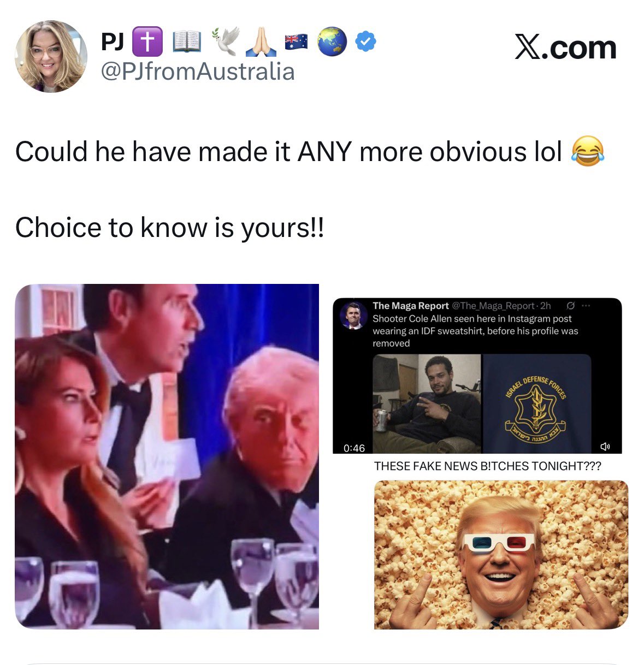Click the open book emoji in name

click(x=187, y=42)
